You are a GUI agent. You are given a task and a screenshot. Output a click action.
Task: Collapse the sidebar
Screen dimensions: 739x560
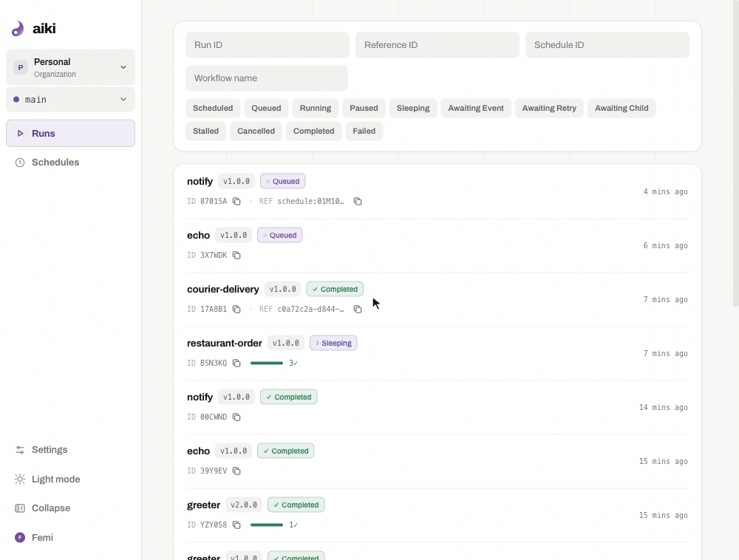71,508
